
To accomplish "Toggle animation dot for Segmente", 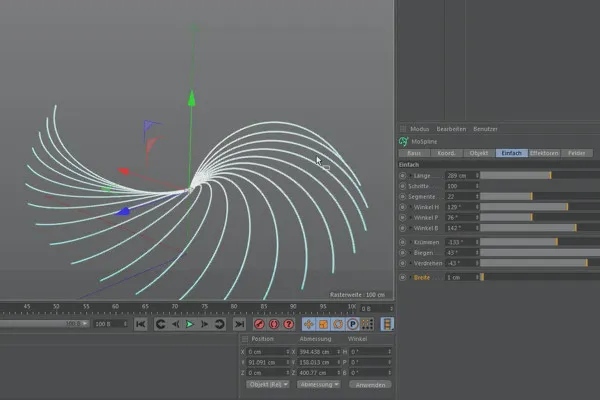I will 402,197.
